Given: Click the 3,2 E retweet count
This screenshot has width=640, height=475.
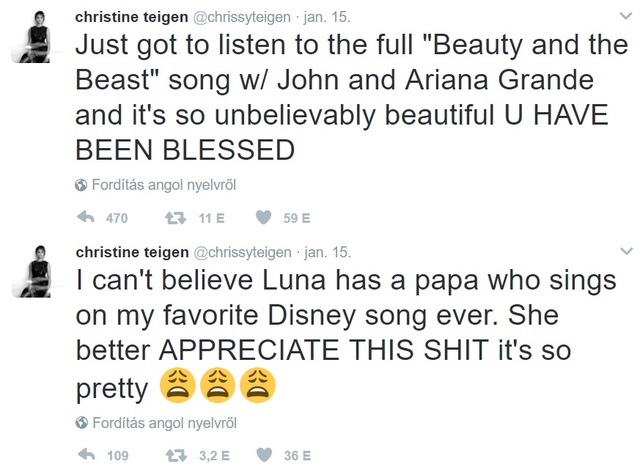Looking at the screenshot, I should 215,455.
